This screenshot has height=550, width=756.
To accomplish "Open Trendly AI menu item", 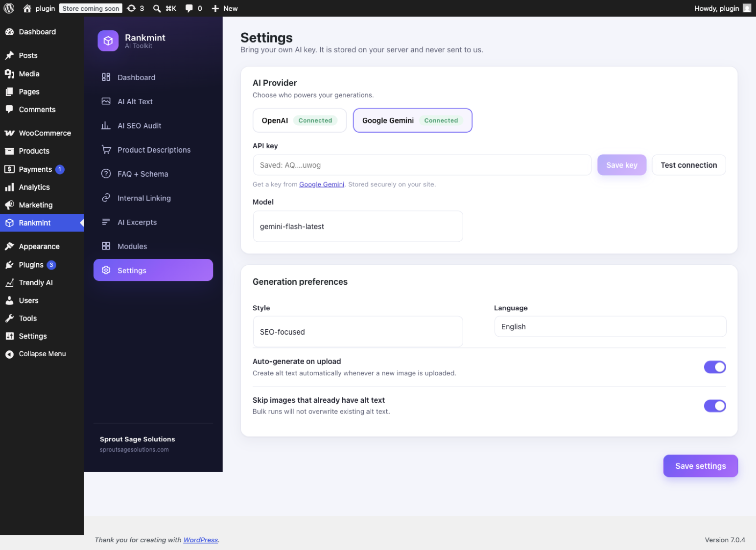I will point(42,283).
